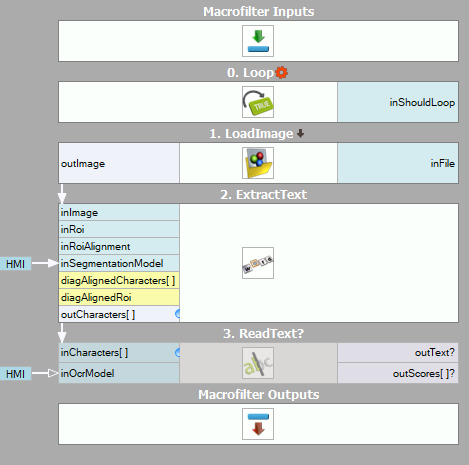Click the inRoi port of ExtractText
Viewport: 469px width, 465px height.
click(x=119, y=229)
